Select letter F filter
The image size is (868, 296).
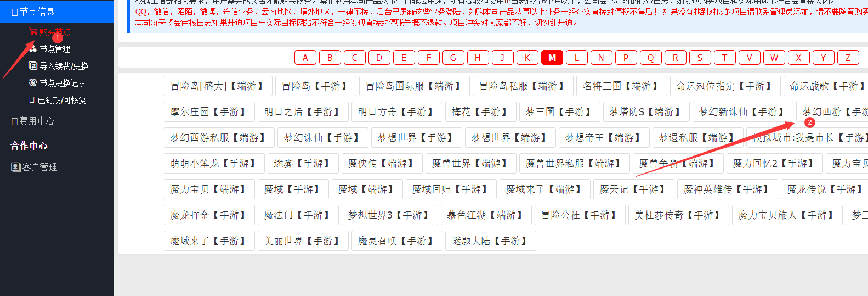(x=429, y=58)
